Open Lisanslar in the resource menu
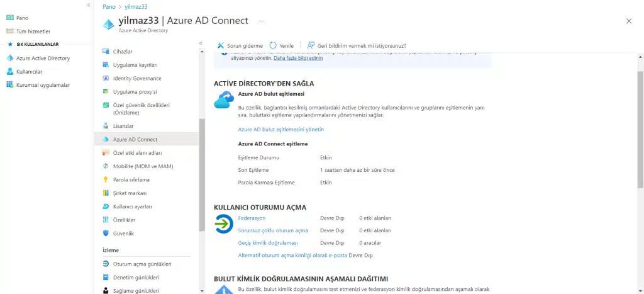The image size is (644, 294). pos(123,126)
